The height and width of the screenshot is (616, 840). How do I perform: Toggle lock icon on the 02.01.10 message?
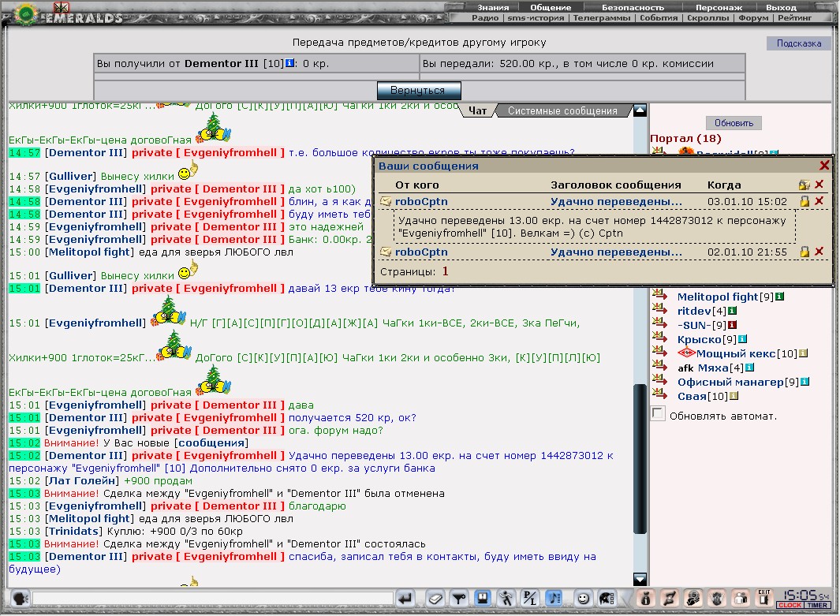pos(804,252)
